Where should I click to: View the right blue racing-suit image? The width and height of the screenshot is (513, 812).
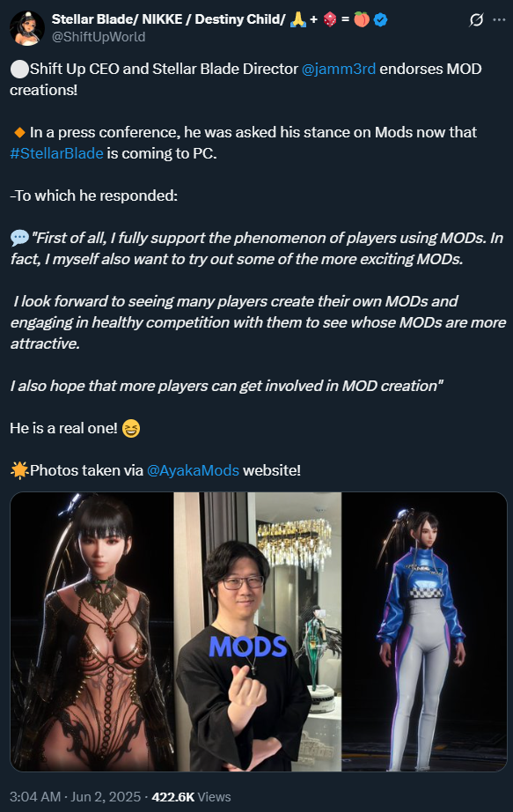point(424,631)
